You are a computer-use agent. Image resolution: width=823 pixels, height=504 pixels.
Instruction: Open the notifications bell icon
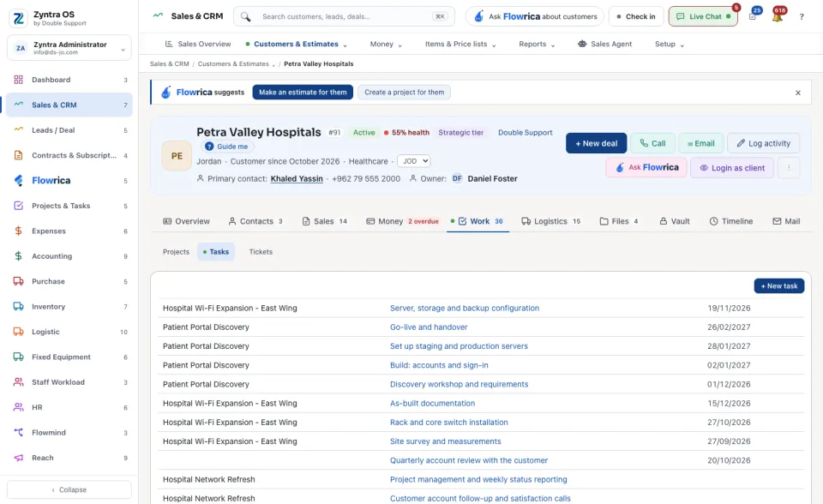point(778,17)
